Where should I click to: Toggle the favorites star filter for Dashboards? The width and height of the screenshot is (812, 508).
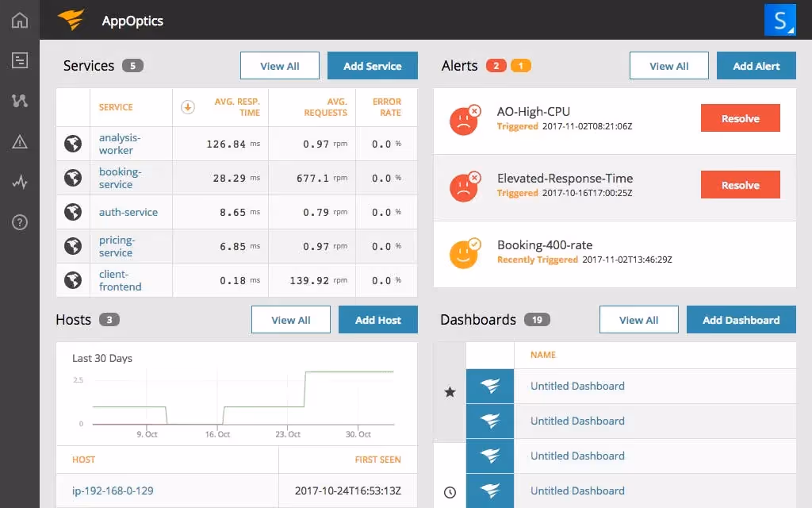tap(450, 391)
